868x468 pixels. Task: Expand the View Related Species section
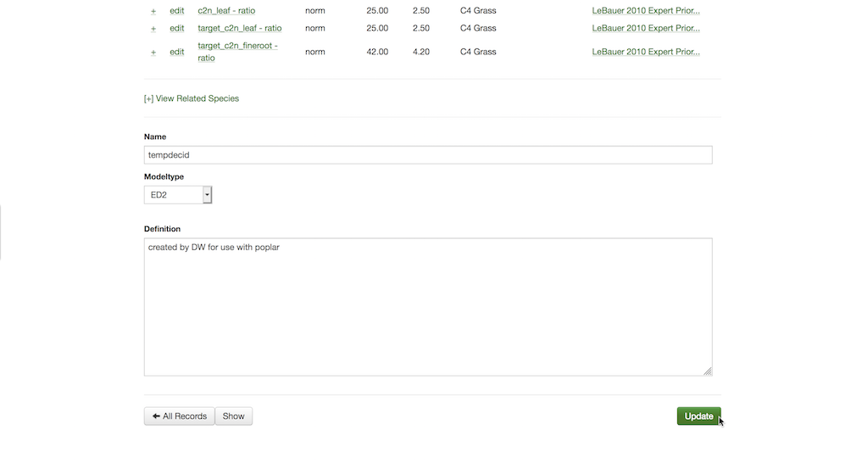point(192,98)
